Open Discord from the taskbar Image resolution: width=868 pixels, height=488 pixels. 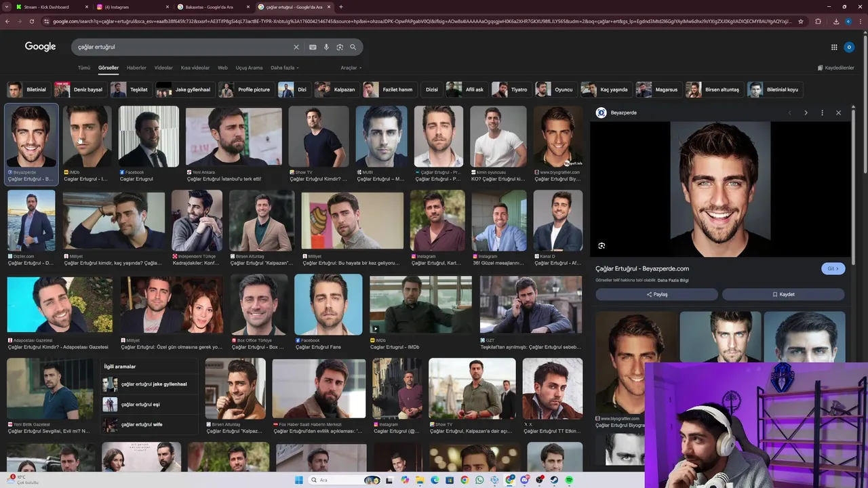(524, 480)
